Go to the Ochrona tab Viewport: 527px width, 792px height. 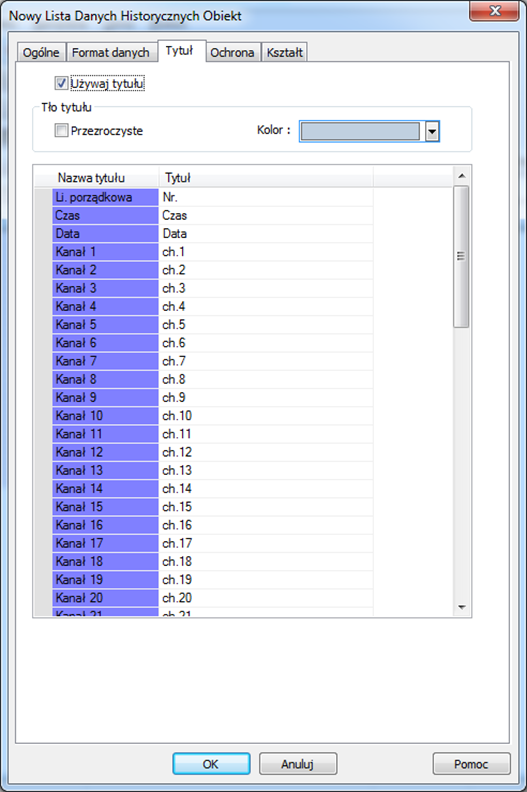(232, 53)
